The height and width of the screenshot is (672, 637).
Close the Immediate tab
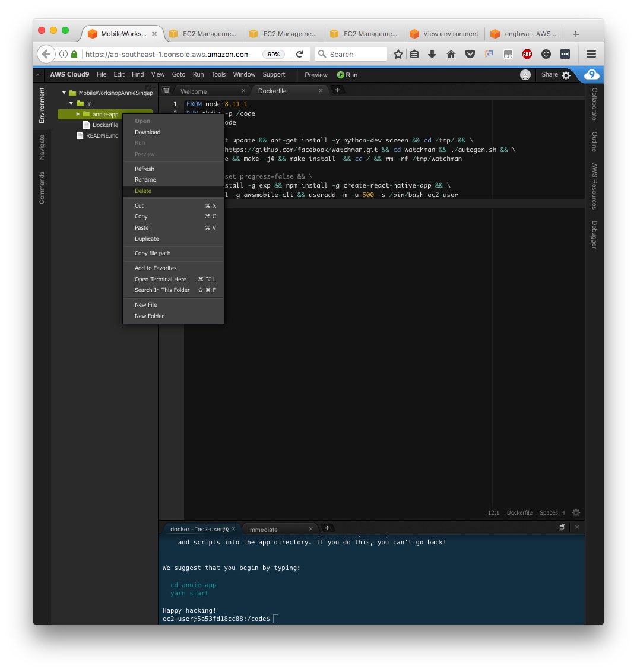[311, 529]
